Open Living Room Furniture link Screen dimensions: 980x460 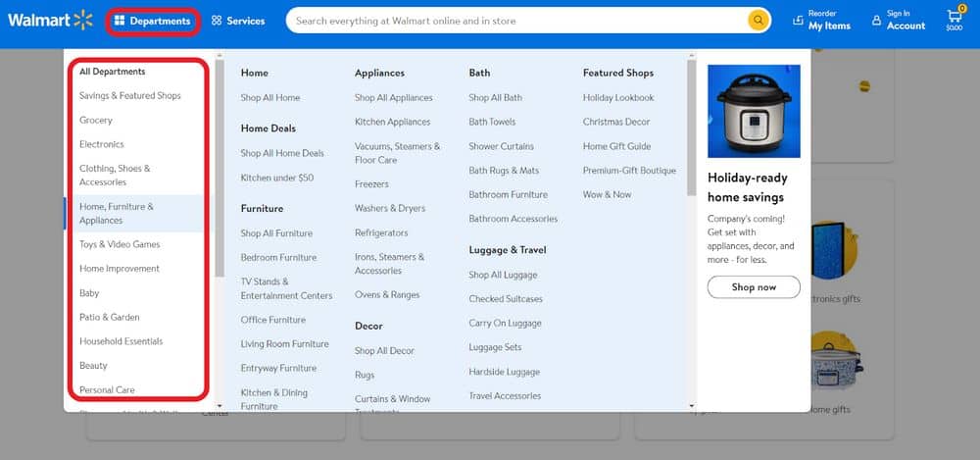[x=284, y=344]
